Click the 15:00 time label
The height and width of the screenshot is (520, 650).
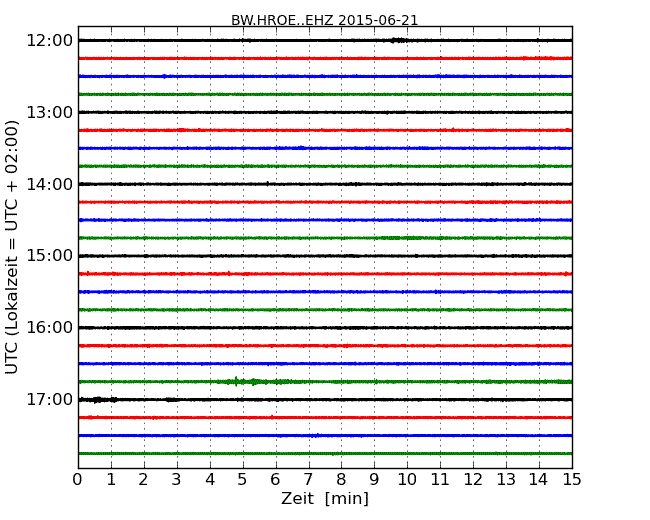(50, 256)
